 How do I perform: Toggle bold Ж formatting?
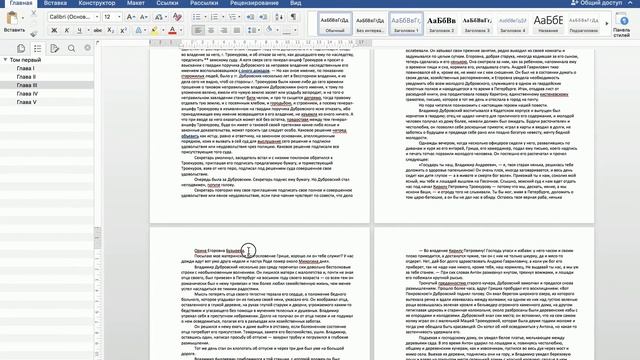[54, 30]
